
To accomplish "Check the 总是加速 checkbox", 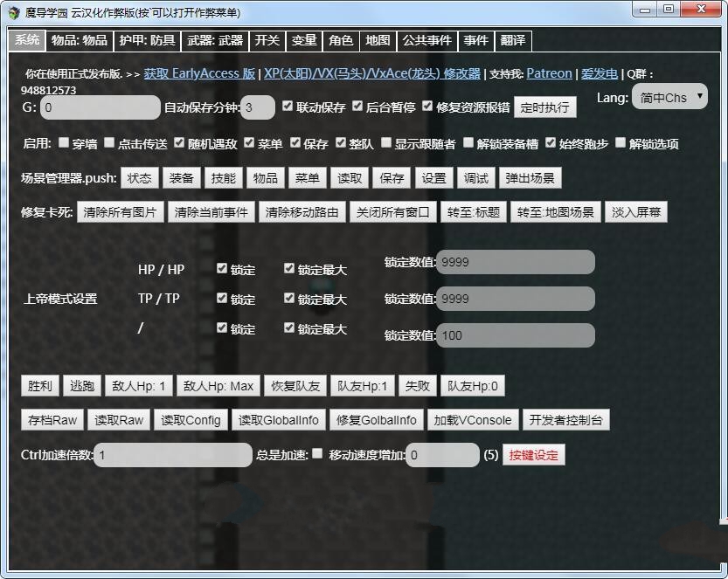I will [x=317, y=454].
